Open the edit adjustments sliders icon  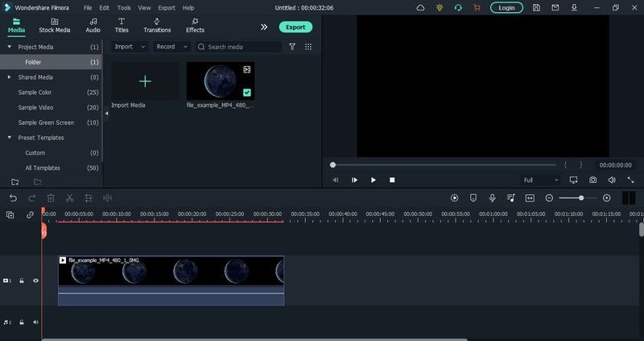[89, 198]
